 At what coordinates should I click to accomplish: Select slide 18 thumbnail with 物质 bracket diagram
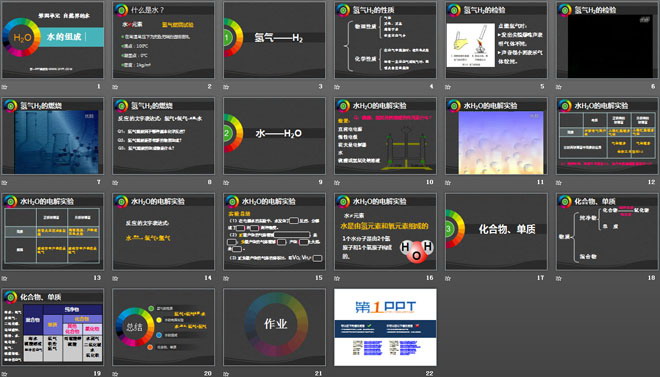[x=607, y=231]
